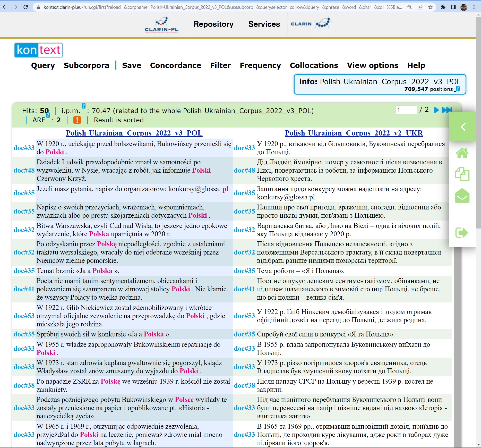Viewport: 481px width, 448px height.
Task: Click green logout arrow icon
Action: click(462, 233)
